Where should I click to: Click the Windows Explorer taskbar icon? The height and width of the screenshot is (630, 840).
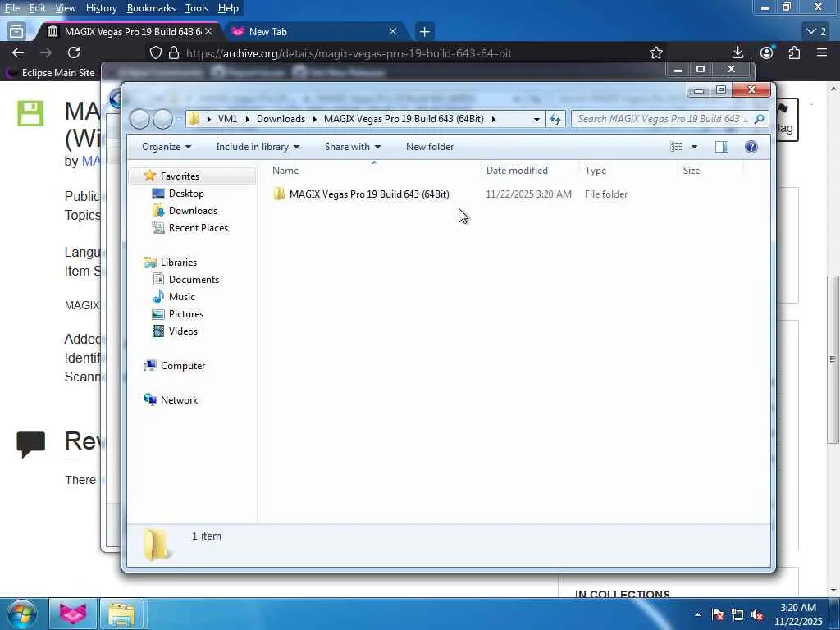[x=121, y=614]
